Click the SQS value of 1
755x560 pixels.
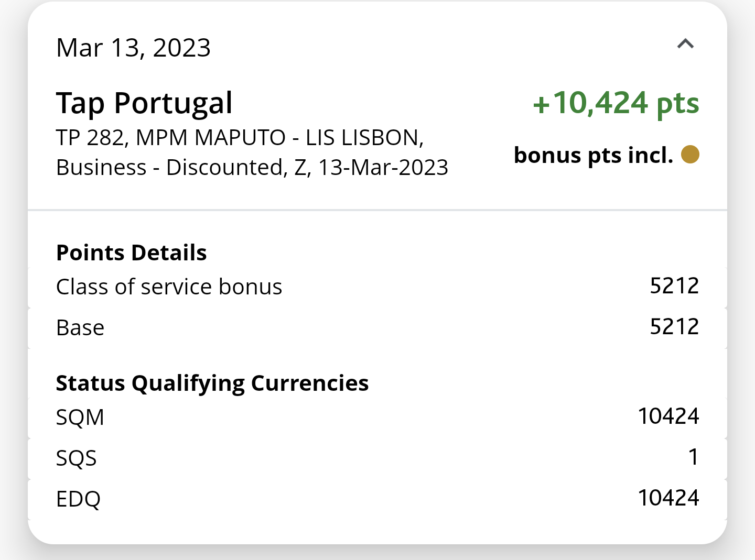694,457
